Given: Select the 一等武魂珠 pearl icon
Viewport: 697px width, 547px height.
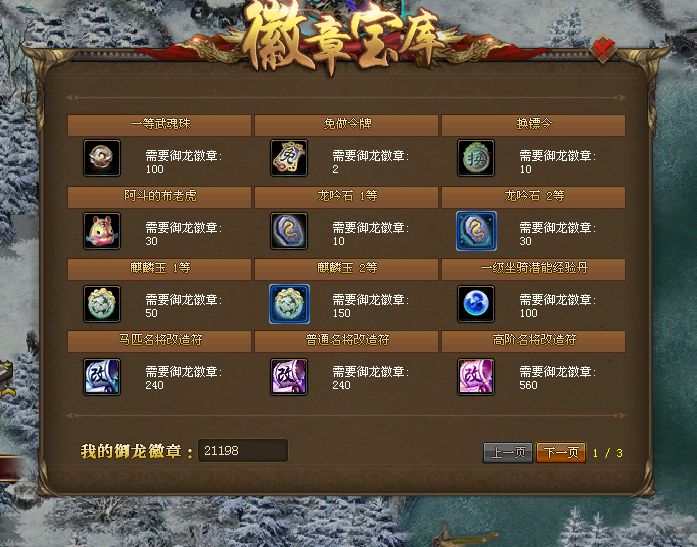Looking at the screenshot, I should [x=102, y=158].
